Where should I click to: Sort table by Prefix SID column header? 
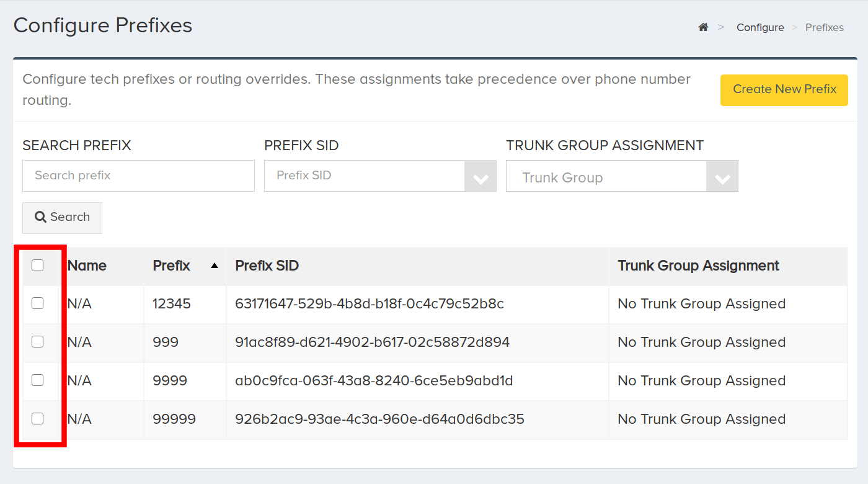click(x=267, y=266)
